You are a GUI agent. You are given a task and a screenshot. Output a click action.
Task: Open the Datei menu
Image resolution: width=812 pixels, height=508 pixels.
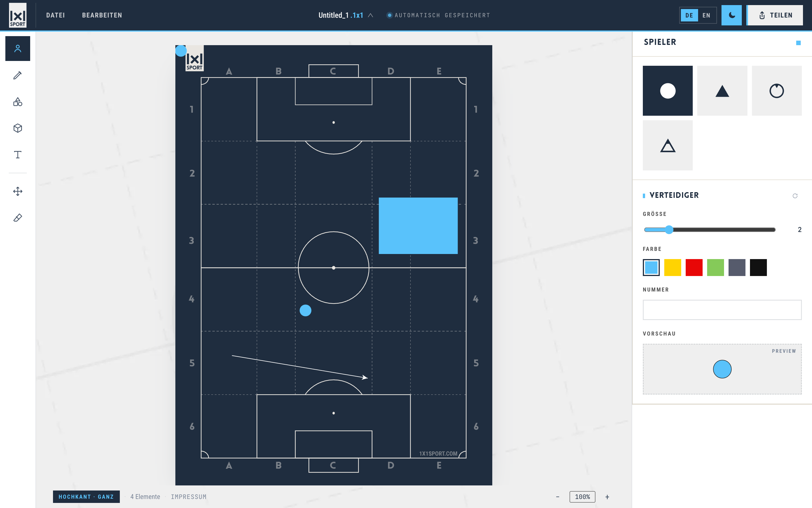pos(56,15)
